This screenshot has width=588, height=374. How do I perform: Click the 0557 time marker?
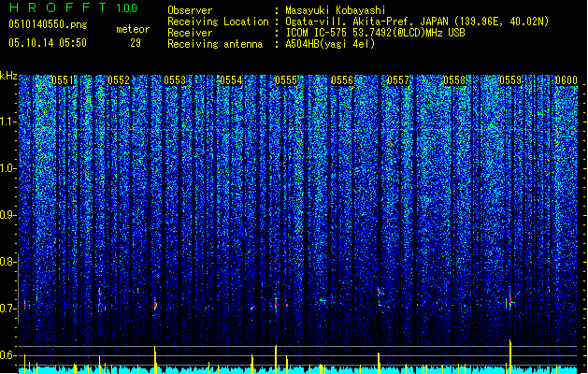click(398, 80)
